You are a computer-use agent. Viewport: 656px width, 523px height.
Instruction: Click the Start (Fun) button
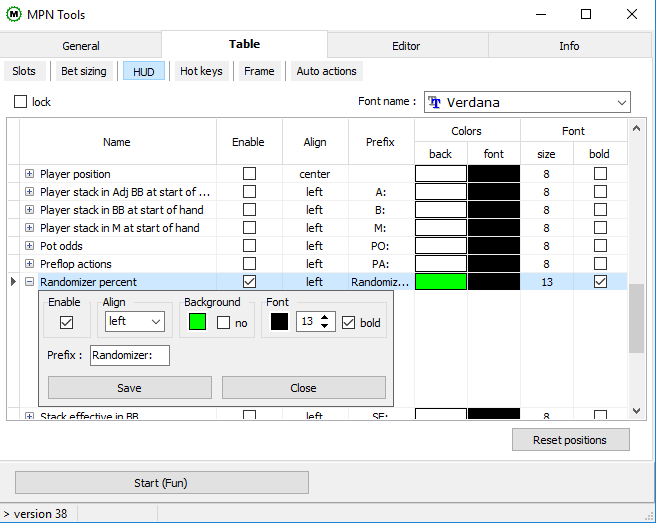pyautogui.click(x=162, y=483)
